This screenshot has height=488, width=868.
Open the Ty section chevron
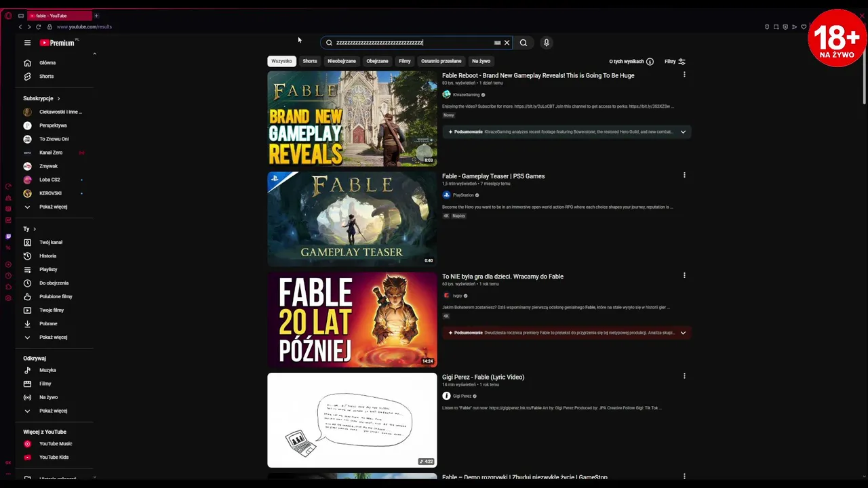click(35, 229)
